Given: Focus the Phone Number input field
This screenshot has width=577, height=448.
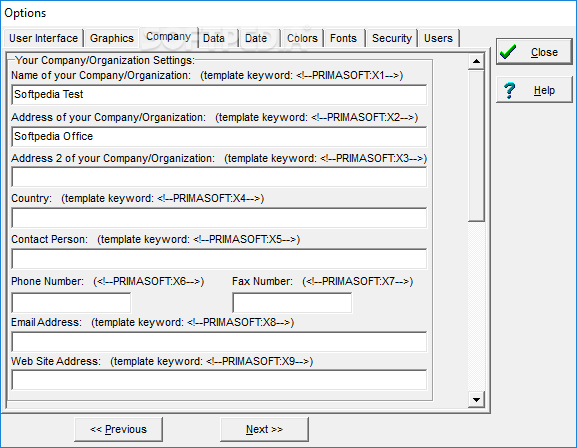Looking at the screenshot, I should [71, 303].
